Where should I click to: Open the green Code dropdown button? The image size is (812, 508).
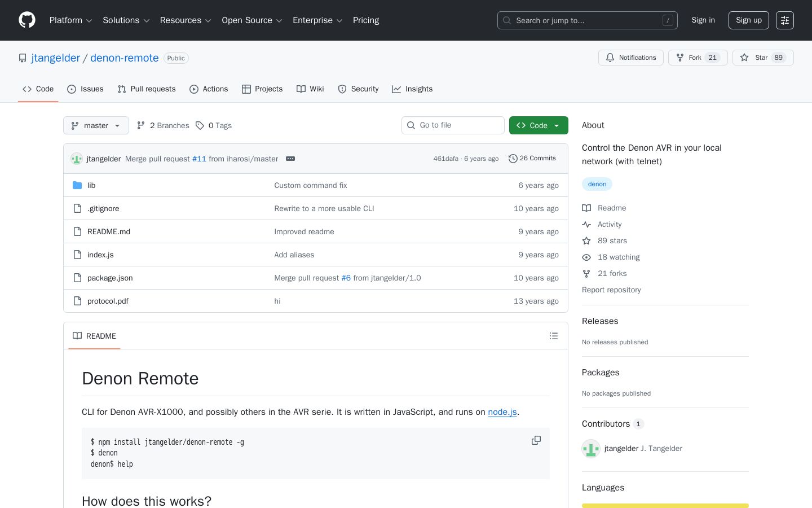coord(539,125)
